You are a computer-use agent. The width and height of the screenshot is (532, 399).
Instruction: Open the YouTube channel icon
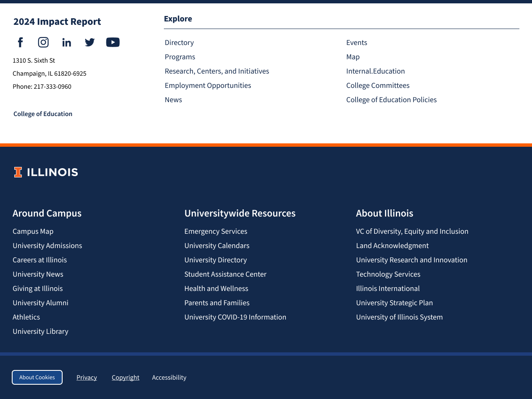click(113, 42)
